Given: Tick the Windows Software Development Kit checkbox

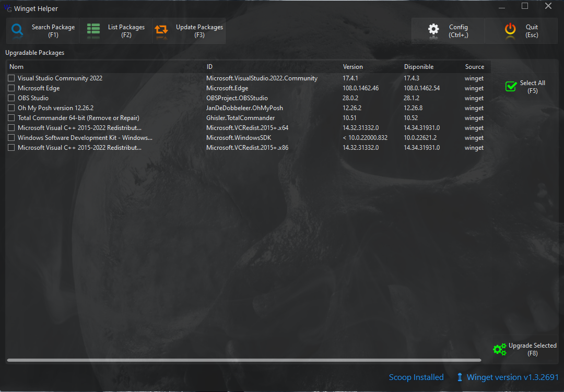Looking at the screenshot, I should (x=11, y=138).
